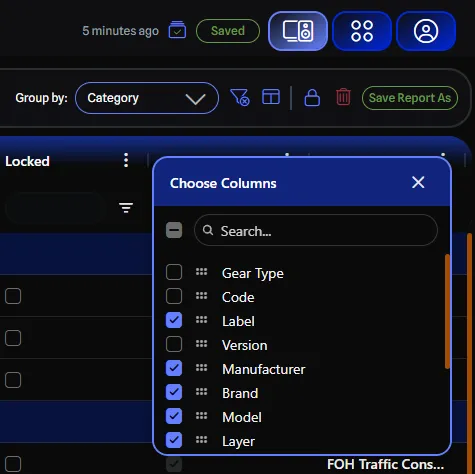Click the Choose Columns list scrollbar
Image resolution: width=475 pixels, height=474 pixels.
(447, 311)
